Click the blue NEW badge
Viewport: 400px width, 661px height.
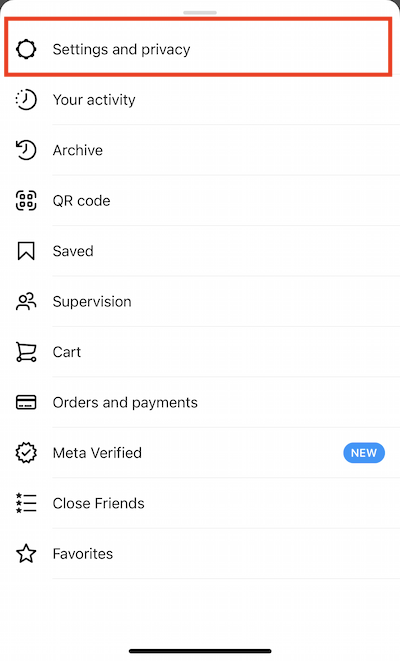click(364, 453)
